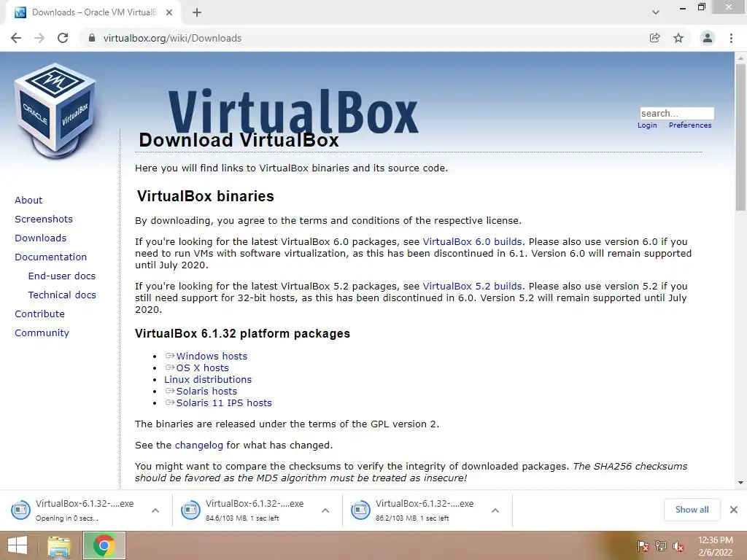Download the Solaris hosts package
The height and width of the screenshot is (560, 747).
tap(206, 392)
